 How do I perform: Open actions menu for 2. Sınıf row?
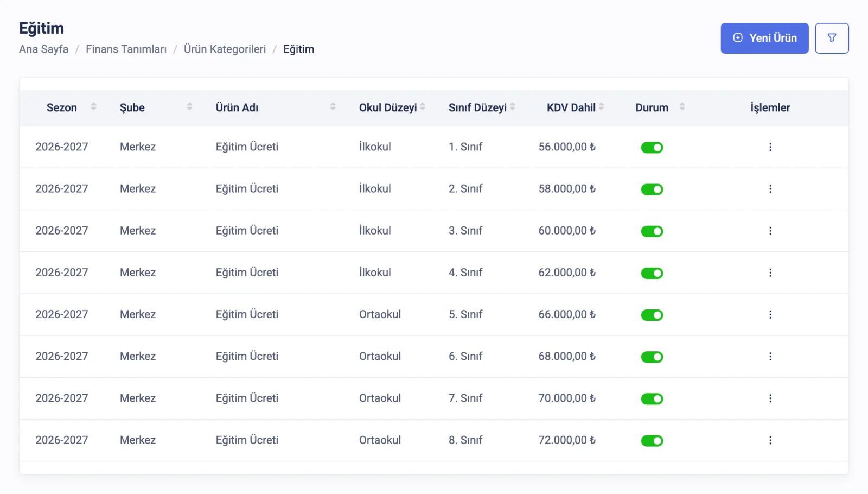pos(770,189)
